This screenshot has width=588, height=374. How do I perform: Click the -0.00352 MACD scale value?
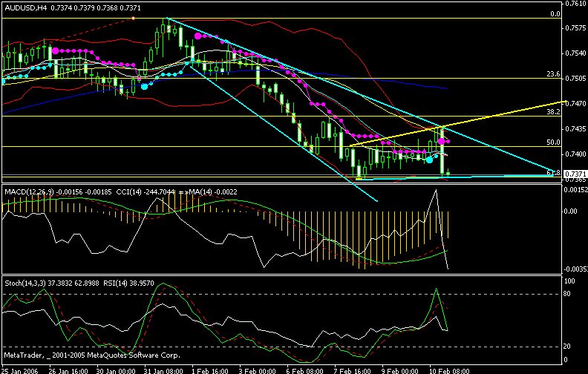coord(575,269)
